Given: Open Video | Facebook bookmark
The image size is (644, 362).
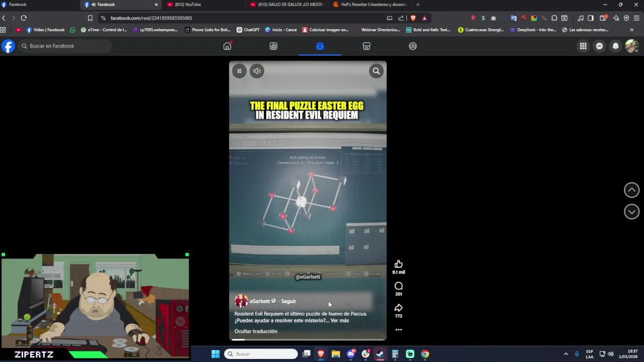Looking at the screenshot, I should (45, 30).
